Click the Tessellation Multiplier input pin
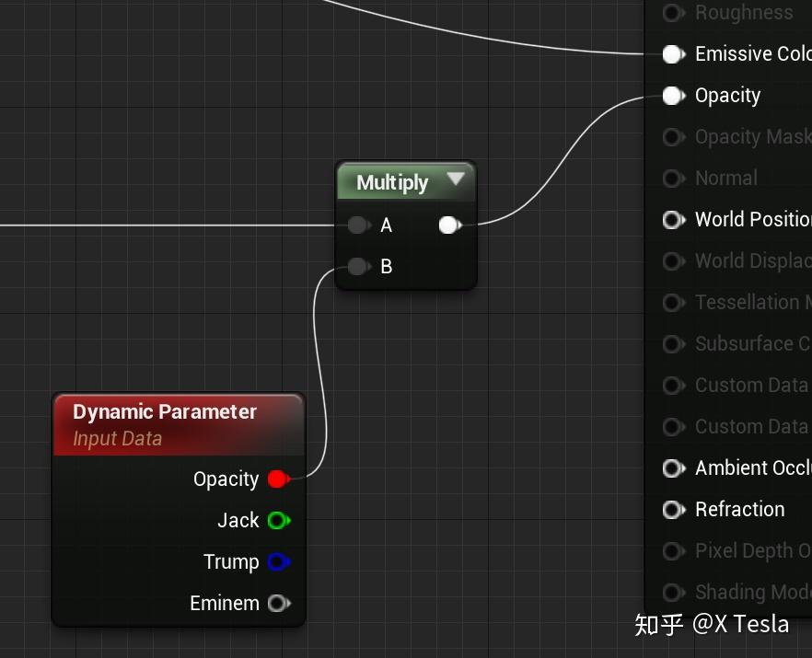The image size is (812, 658). point(673,303)
